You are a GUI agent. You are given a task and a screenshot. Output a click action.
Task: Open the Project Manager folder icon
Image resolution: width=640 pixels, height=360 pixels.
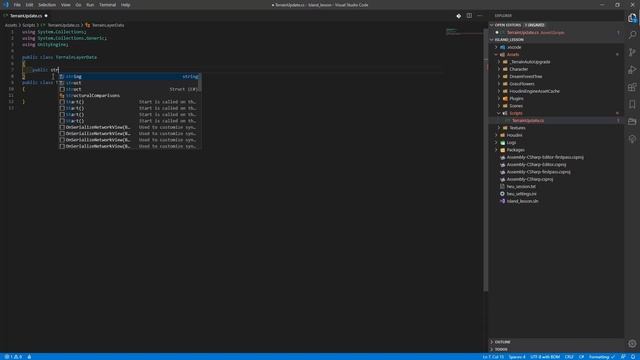tap(632, 122)
